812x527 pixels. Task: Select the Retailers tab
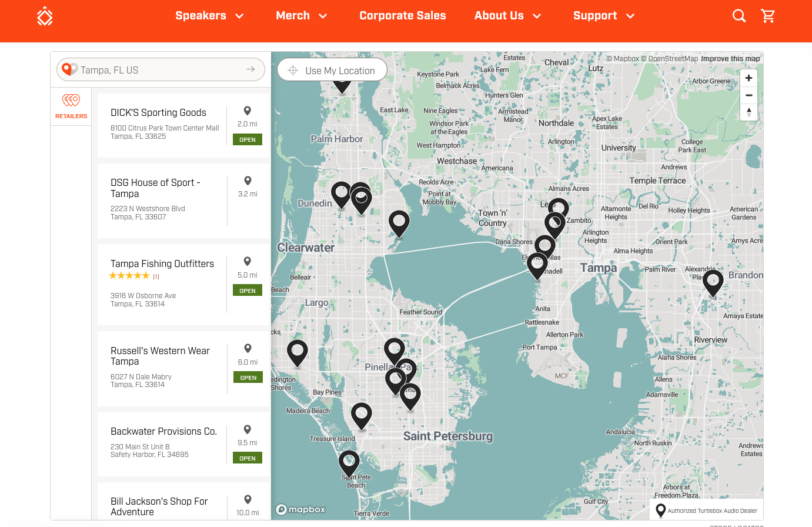tap(71, 106)
